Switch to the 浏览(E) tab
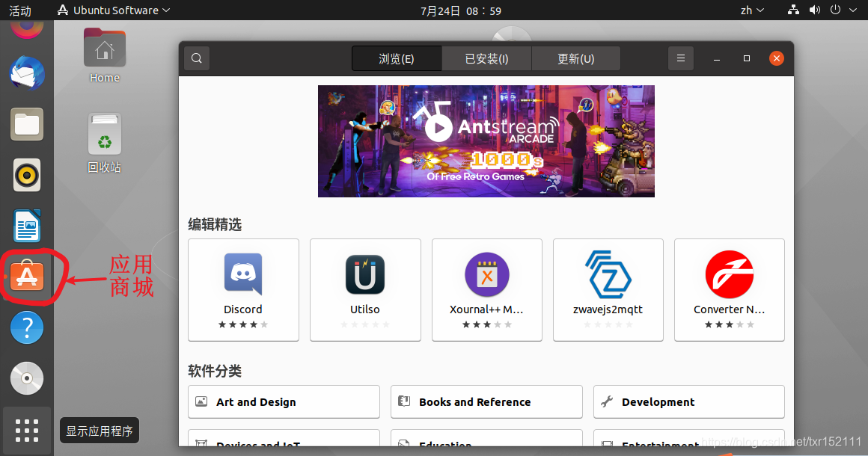868x456 pixels. point(397,58)
